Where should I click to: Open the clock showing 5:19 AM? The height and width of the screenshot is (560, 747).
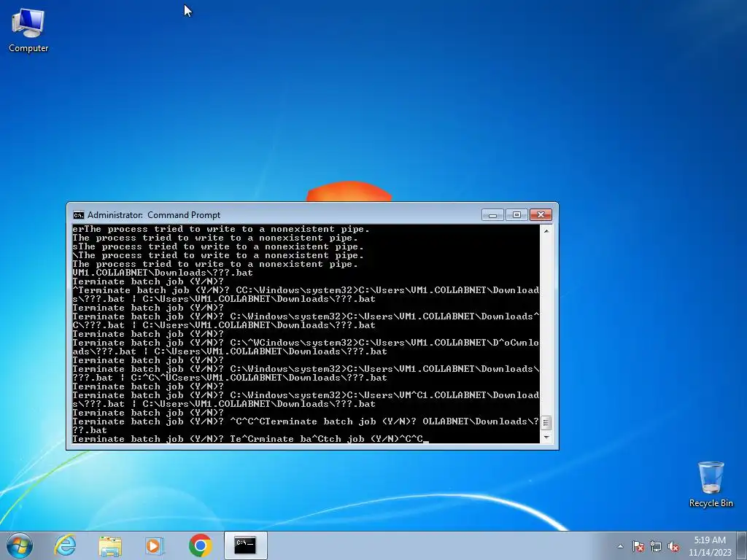pyautogui.click(x=710, y=546)
